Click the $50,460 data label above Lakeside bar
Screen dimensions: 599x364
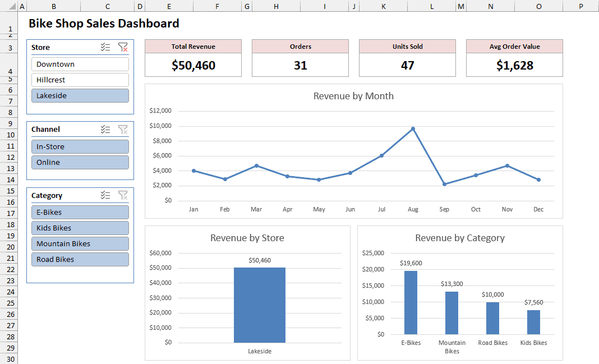coord(260,260)
